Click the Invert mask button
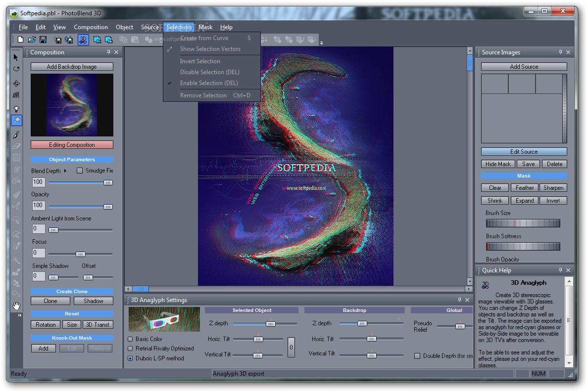The width and height of the screenshot is (588, 392). point(553,200)
